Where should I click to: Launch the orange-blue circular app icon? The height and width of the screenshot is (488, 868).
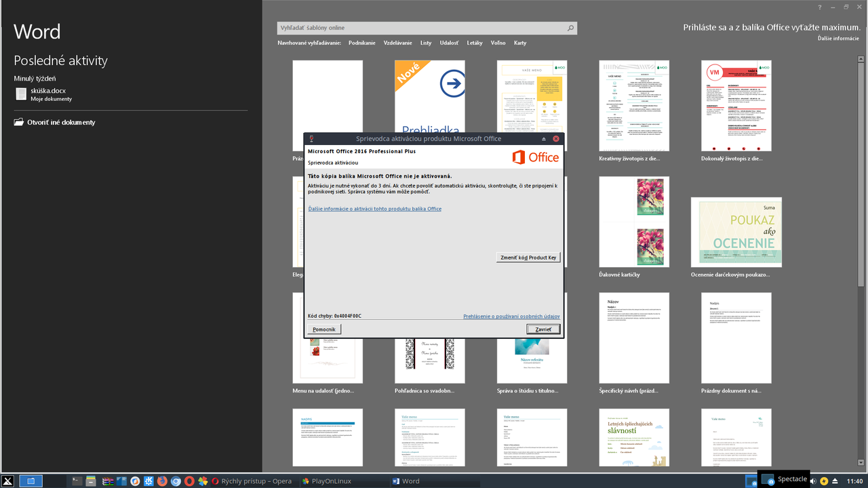point(135,481)
